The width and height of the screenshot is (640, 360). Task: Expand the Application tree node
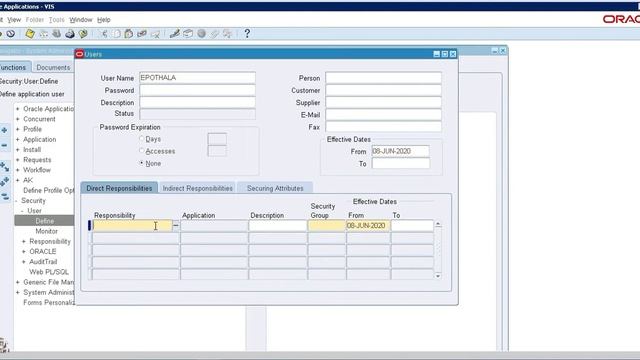coord(18,140)
